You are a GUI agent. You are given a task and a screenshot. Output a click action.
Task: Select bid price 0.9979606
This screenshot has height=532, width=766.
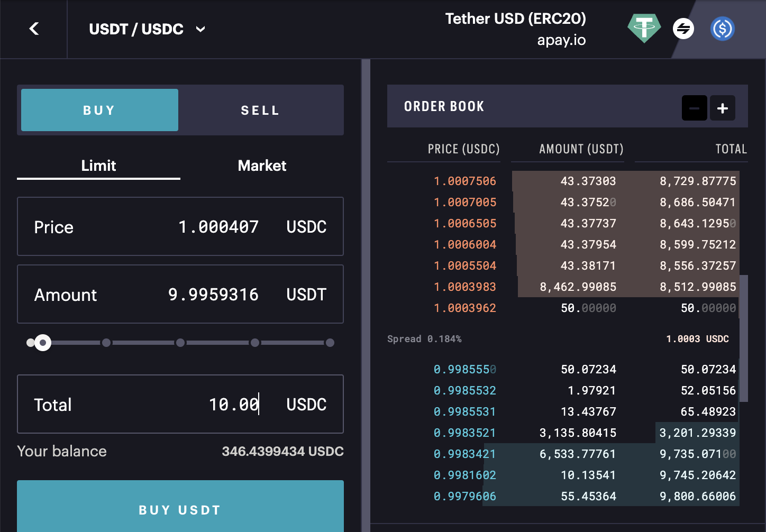pos(465,496)
